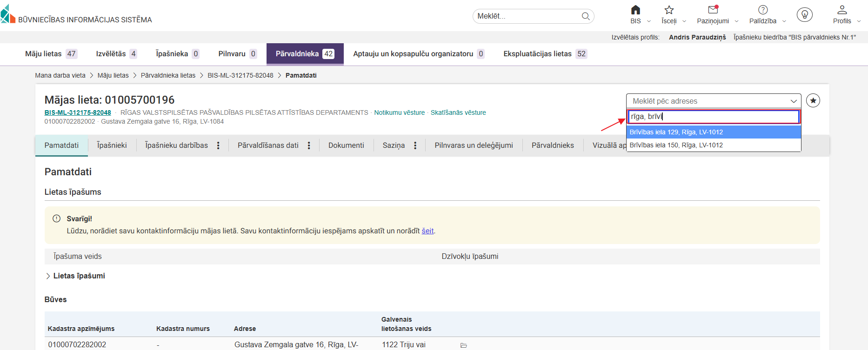Screen dimensions: 868x350
Task: Open the Notikumu vēsture link
Action: [x=399, y=112]
